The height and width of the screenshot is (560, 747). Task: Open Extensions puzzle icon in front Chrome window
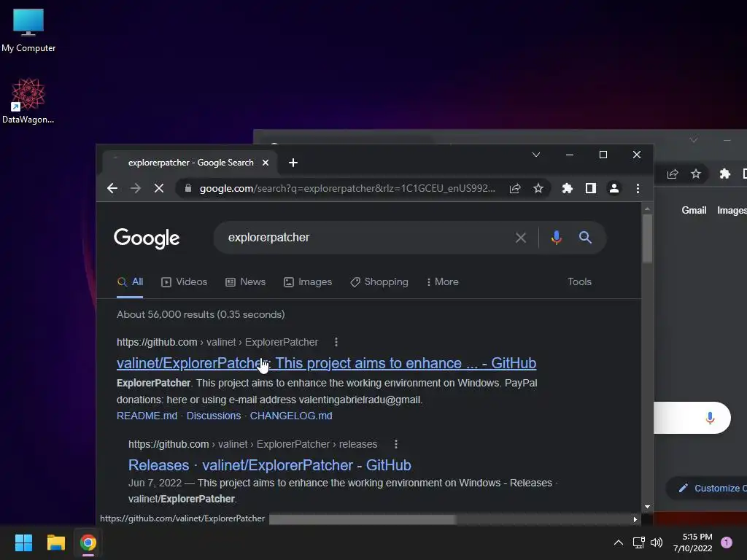coord(567,189)
